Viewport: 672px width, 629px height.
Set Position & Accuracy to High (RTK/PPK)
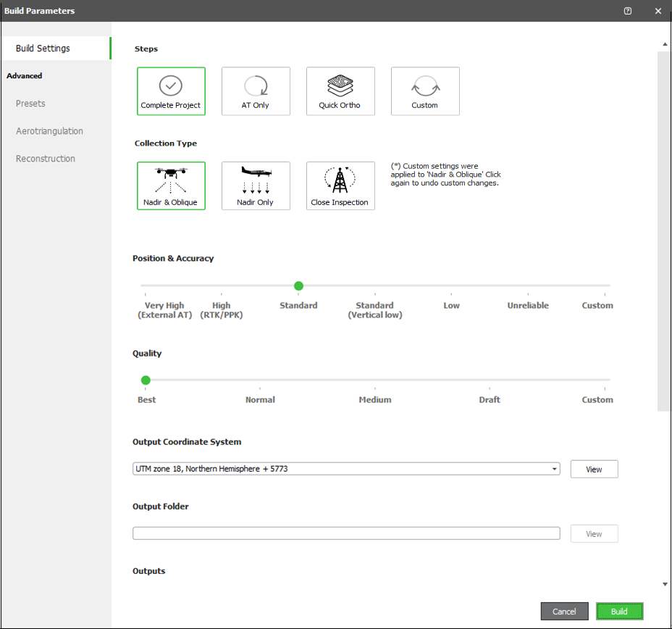click(x=222, y=286)
